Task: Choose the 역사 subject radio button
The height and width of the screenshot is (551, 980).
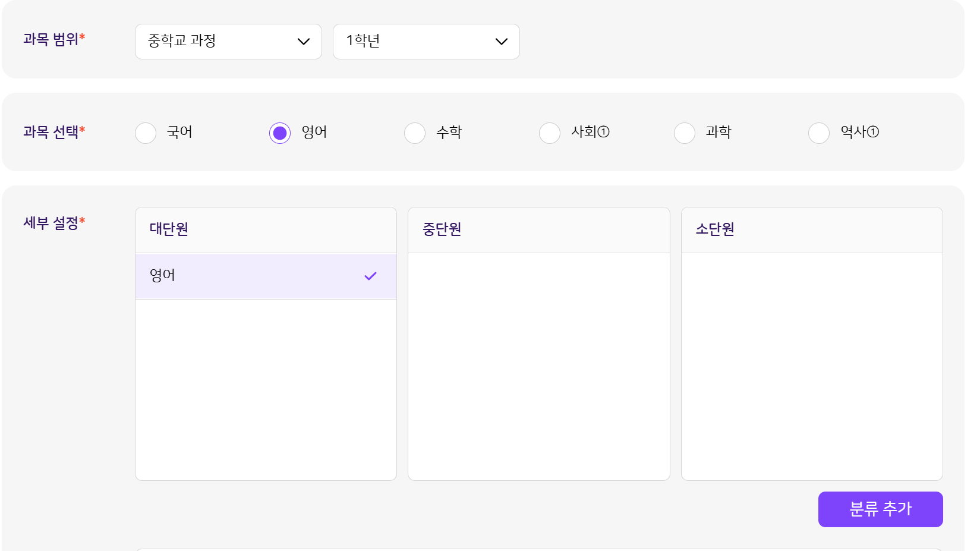Action: 819,133
